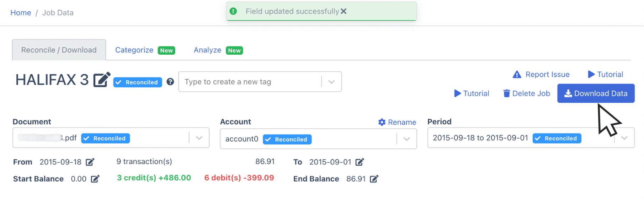This screenshot has height=206, width=644.
Task: Open the help question mark icon
Action: pyautogui.click(x=170, y=82)
